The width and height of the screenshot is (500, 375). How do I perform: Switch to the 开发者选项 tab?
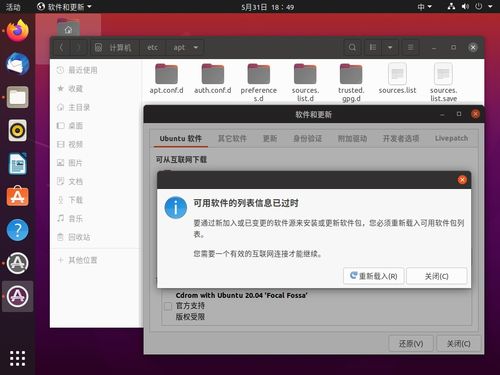[x=401, y=138]
